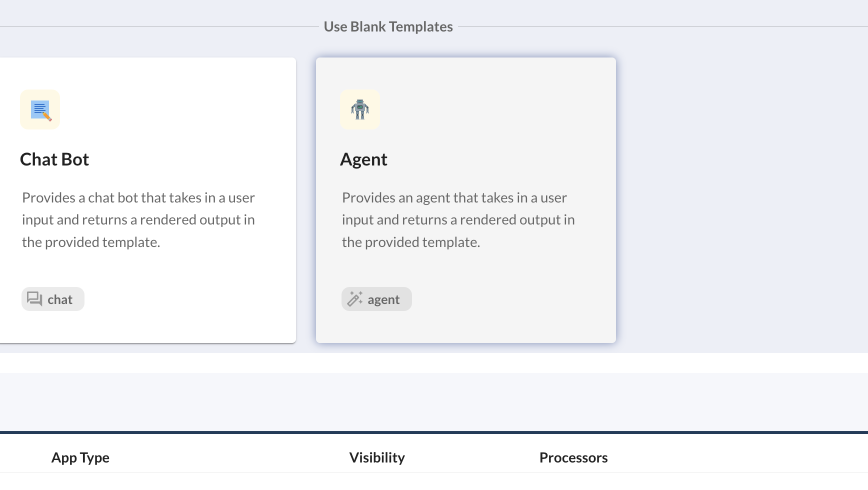This screenshot has height=490, width=868.
Task: Select the Chat Bot blank template card
Action: point(147,199)
